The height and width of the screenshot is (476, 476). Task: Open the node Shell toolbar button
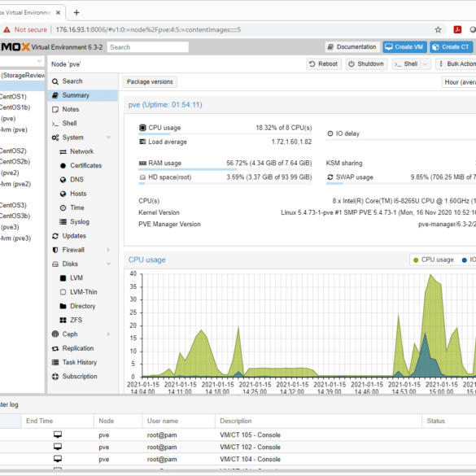(407, 64)
